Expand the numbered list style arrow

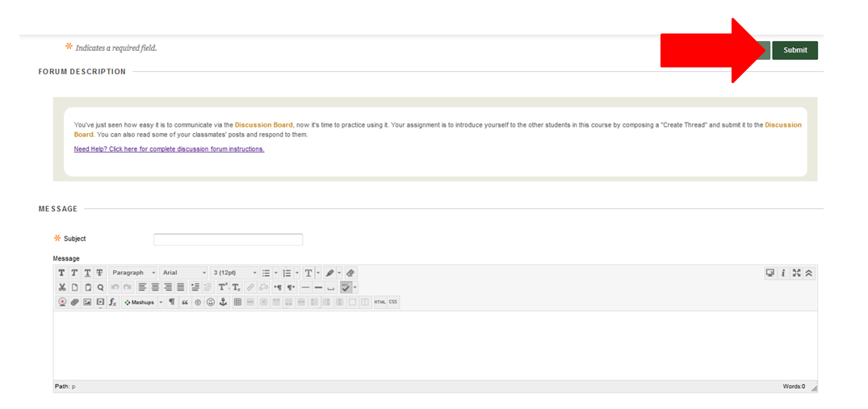[x=296, y=273]
